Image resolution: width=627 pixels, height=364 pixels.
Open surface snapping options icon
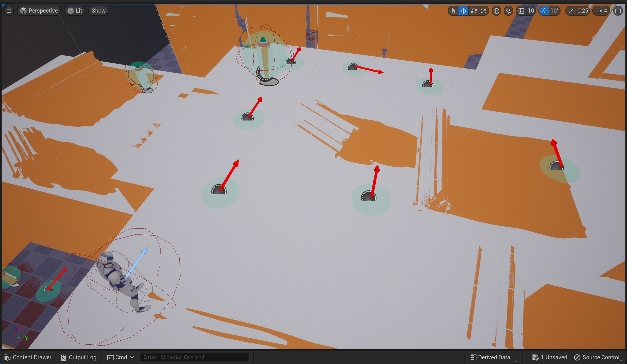click(508, 11)
